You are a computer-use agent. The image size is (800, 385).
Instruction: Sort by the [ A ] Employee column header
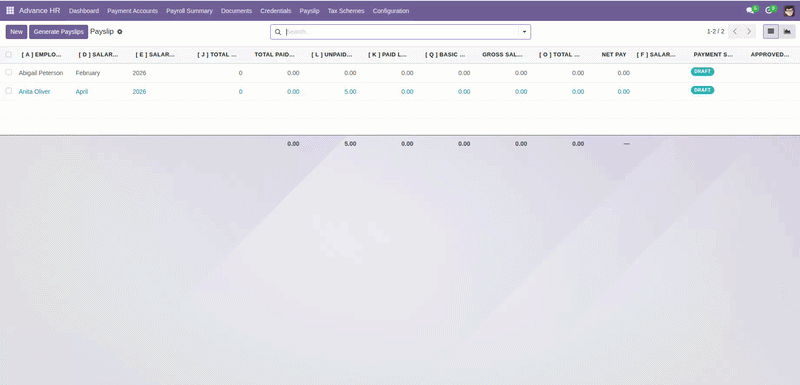[x=42, y=55]
